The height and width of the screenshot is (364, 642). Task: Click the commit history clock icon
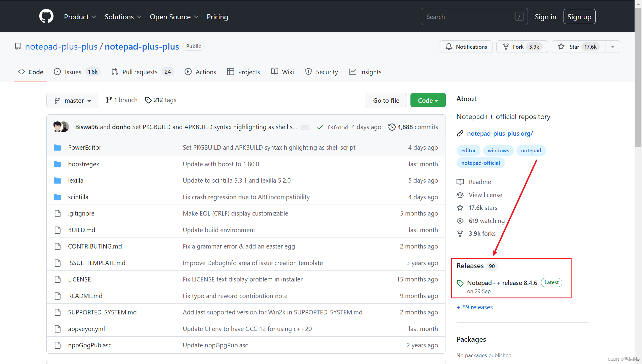[x=392, y=127]
